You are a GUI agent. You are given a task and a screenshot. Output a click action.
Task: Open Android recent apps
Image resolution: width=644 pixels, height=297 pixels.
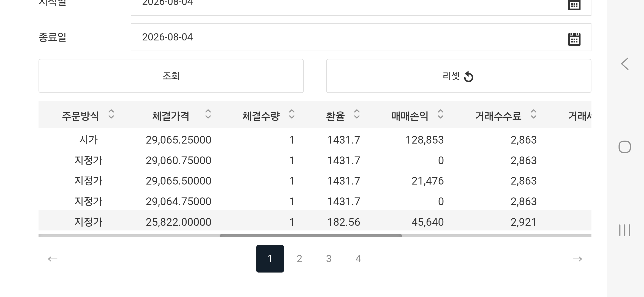tap(624, 230)
